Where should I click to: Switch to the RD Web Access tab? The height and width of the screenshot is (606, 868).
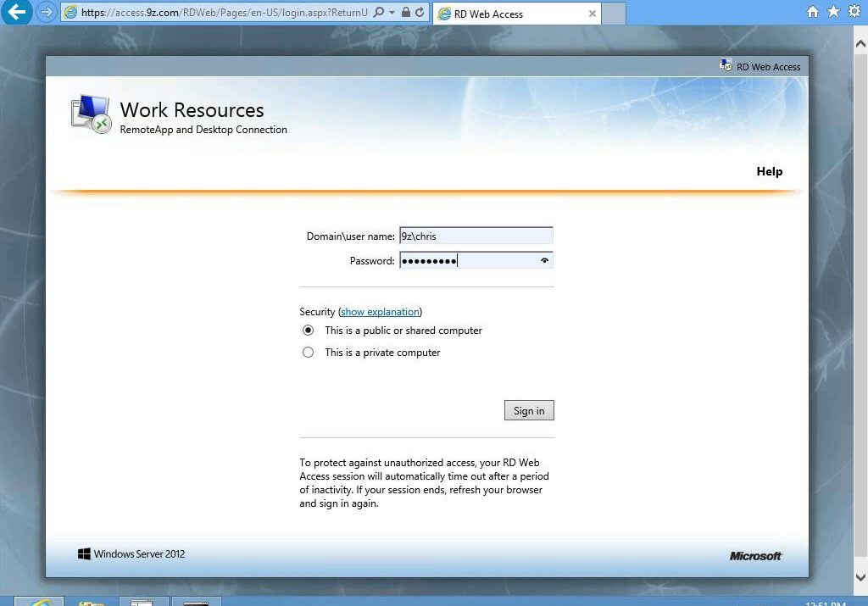(x=509, y=14)
